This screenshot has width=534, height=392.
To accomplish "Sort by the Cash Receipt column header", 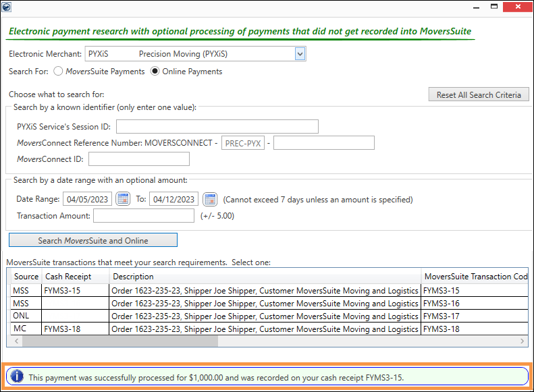I will [75, 277].
